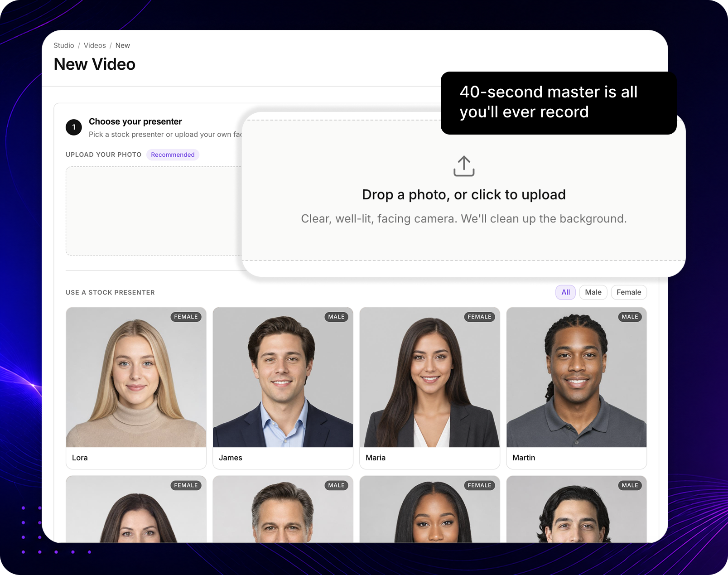Open the Studio breadcrumb link
Screen dimensions: 728x575
pyautogui.click(x=64, y=45)
